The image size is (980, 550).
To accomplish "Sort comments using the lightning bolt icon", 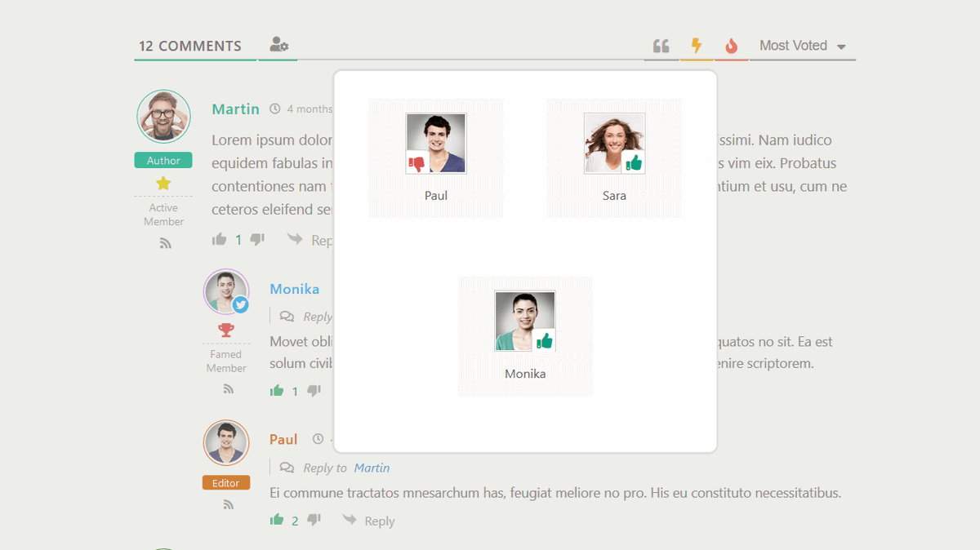I will pos(696,46).
